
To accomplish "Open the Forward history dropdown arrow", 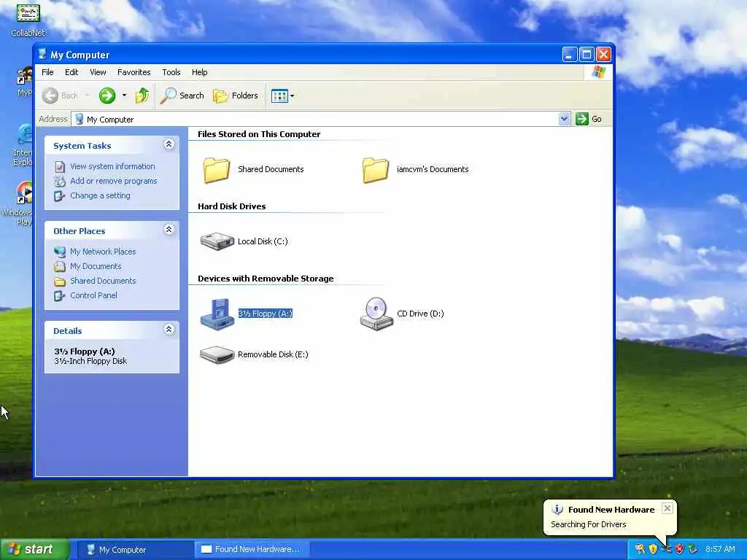I will coord(124,96).
